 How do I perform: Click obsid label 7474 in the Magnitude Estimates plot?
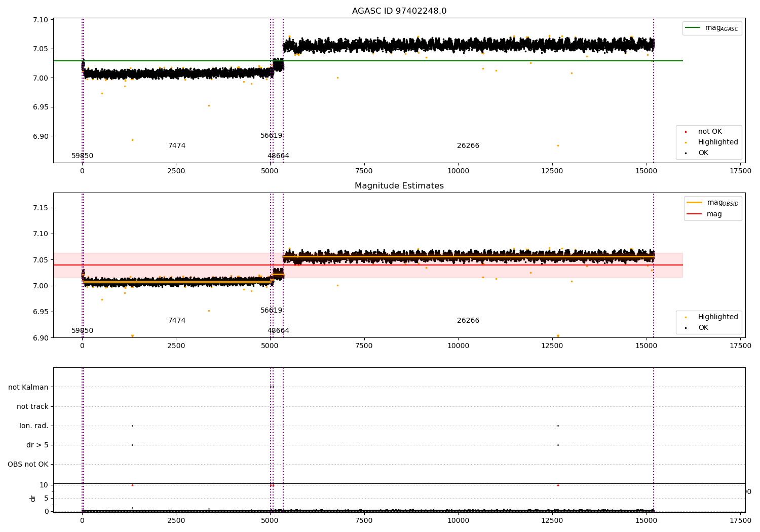(177, 321)
